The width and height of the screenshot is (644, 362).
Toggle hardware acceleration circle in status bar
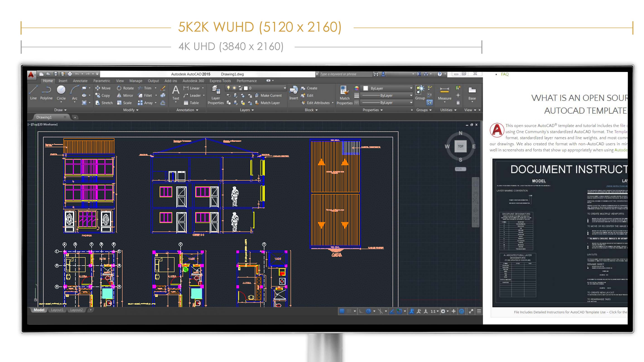(462, 311)
